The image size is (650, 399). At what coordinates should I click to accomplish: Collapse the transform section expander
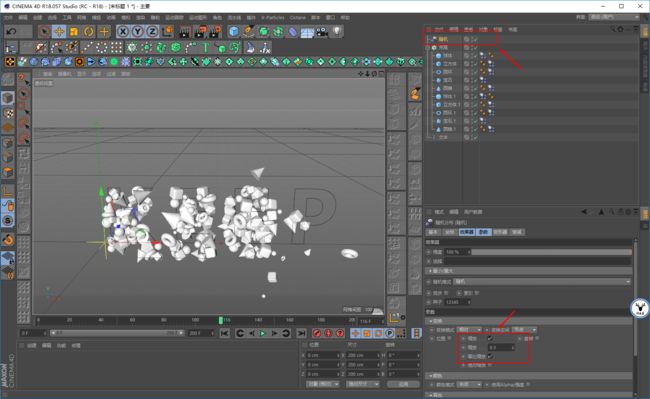(x=431, y=321)
